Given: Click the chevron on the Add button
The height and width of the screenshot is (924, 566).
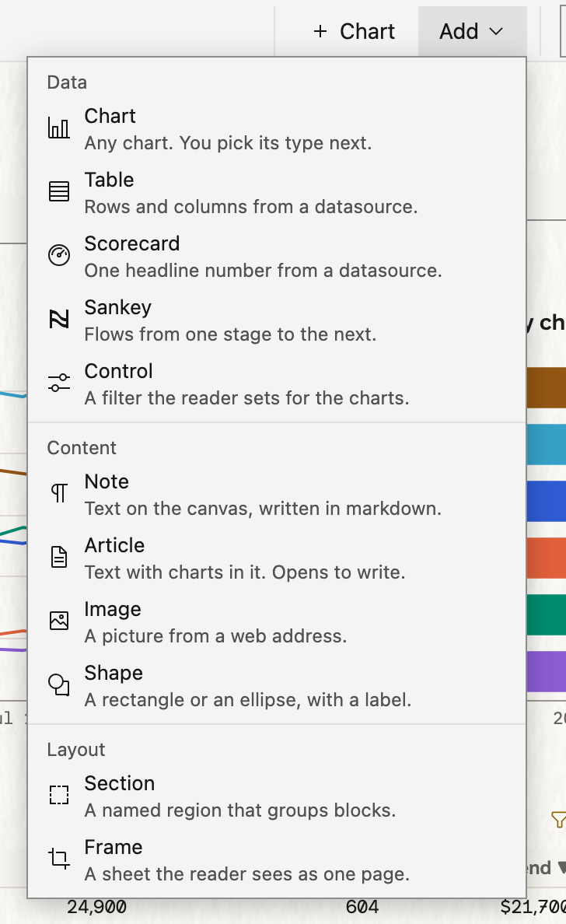Looking at the screenshot, I should click(497, 31).
